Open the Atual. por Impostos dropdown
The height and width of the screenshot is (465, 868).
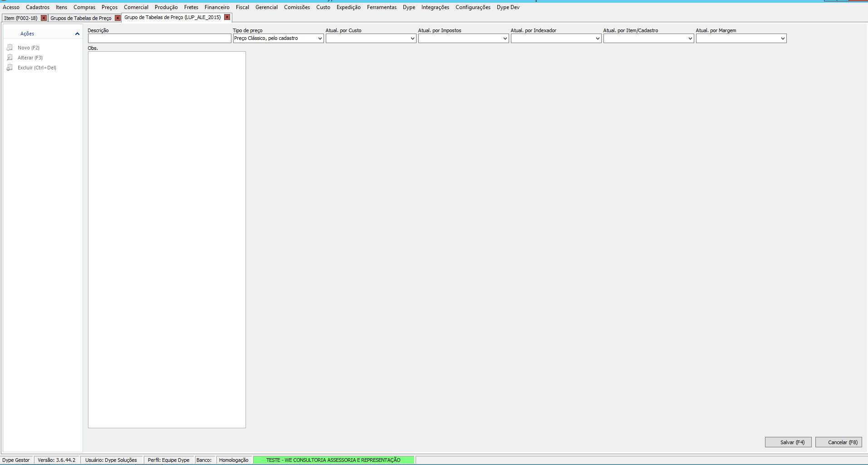tap(505, 39)
